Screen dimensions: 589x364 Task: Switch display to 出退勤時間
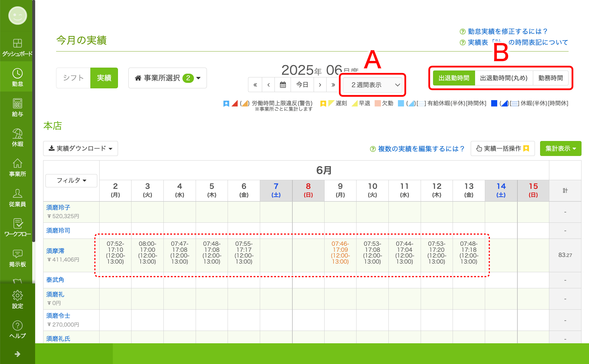tap(454, 78)
